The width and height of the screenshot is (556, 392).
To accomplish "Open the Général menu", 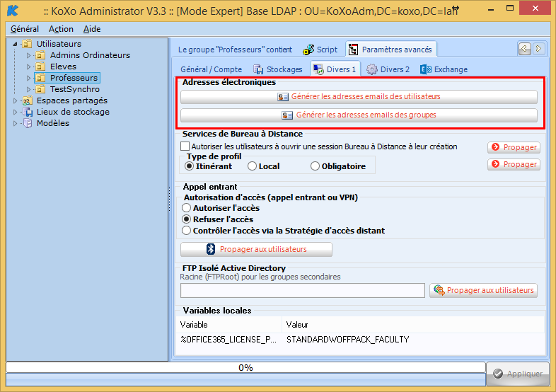I will (25, 29).
